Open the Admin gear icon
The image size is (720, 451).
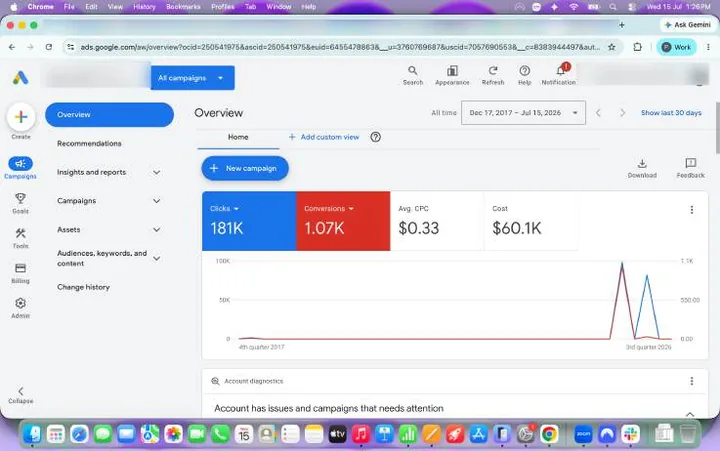20,303
